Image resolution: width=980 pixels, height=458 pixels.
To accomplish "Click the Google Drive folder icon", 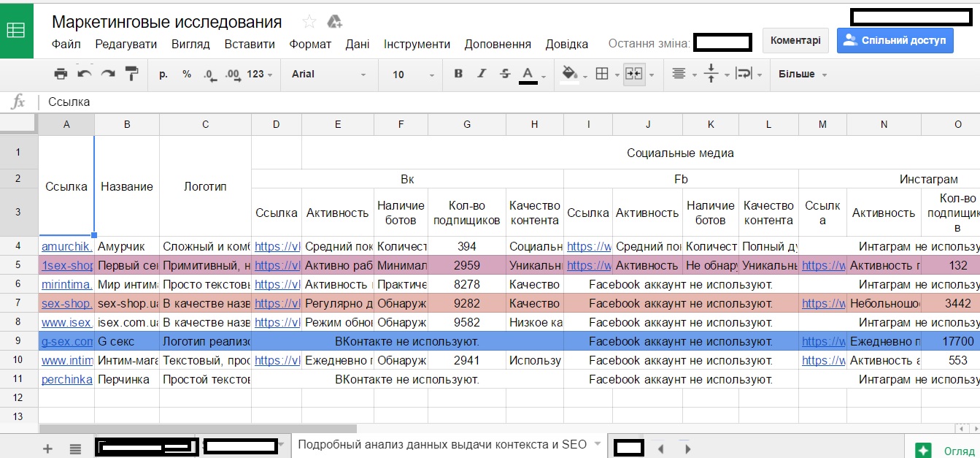I will pyautogui.click(x=335, y=22).
